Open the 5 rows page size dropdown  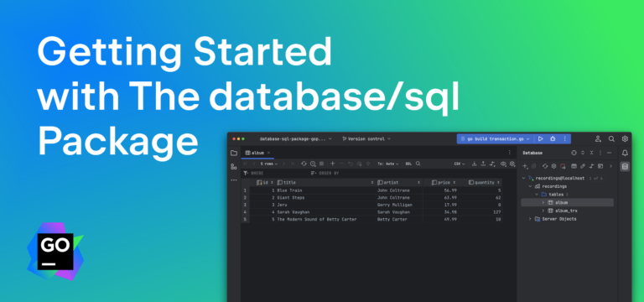coord(269,164)
